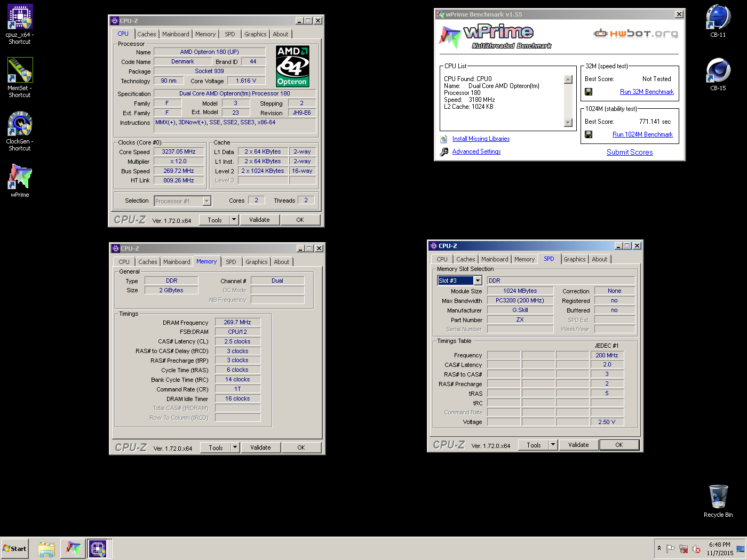
Task: Click Max Bandwidth value PC3200 (200 MHz)
Action: pyautogui.click(x=520, y=300)
